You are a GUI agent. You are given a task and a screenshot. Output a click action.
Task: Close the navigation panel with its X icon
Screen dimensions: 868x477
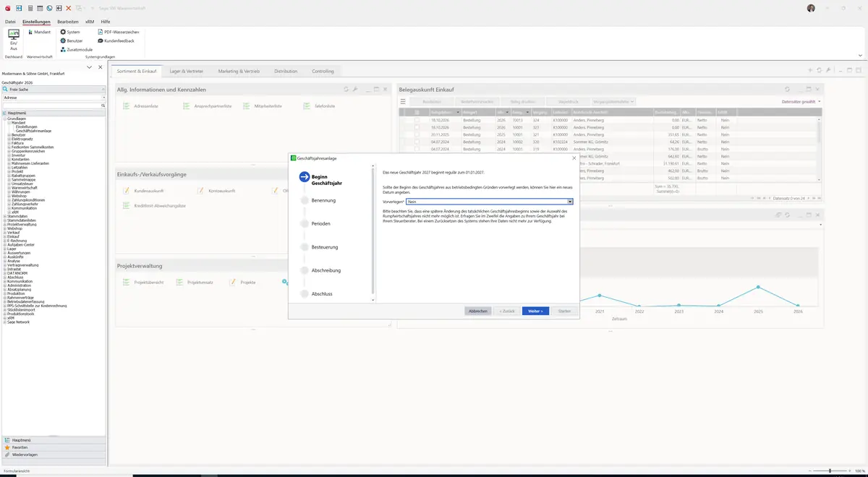tap(100, 67)
